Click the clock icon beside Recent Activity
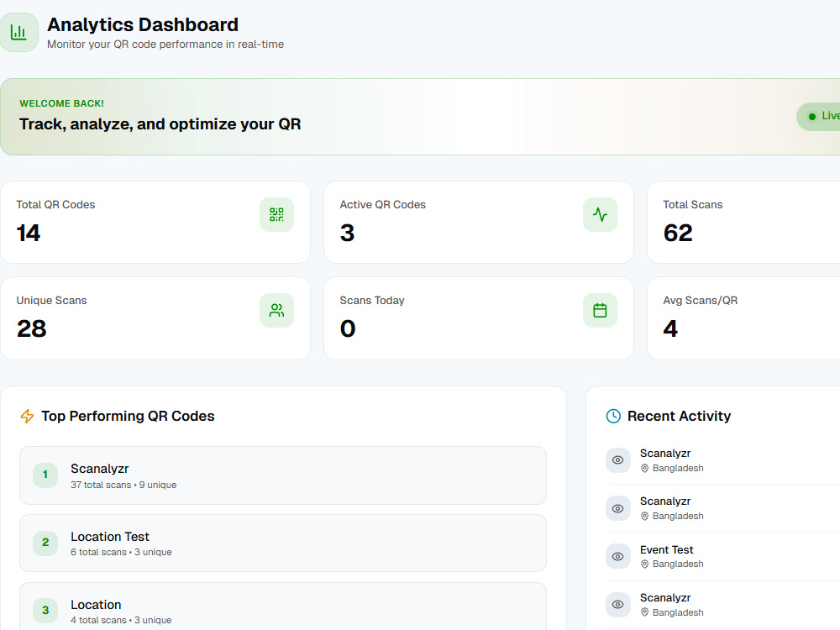 pyautogui.click(x=613, y=417)
